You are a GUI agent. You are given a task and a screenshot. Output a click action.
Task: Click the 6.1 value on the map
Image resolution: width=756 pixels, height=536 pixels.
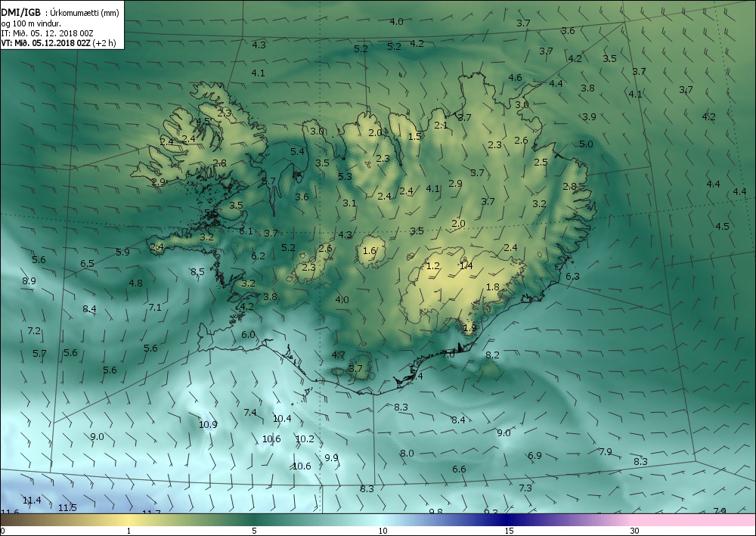[x=246, y=231]
